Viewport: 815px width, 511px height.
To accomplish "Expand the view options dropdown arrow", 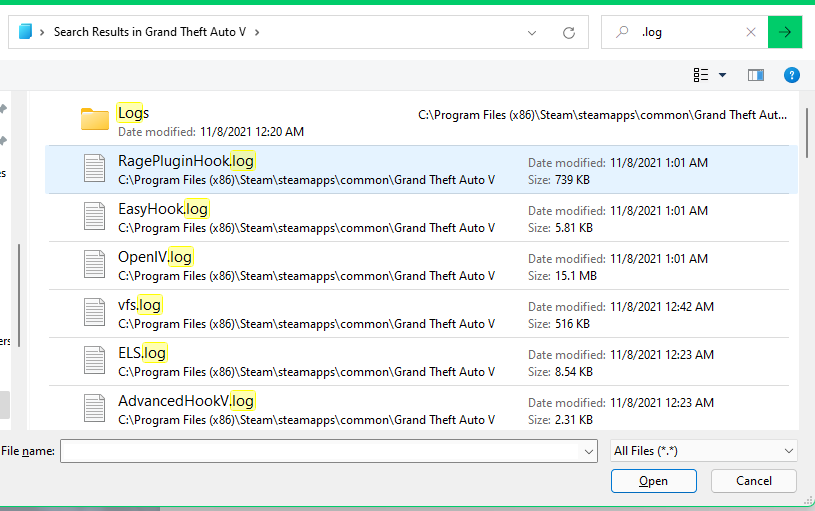I will pyautogui.click(x=722, y=75).
